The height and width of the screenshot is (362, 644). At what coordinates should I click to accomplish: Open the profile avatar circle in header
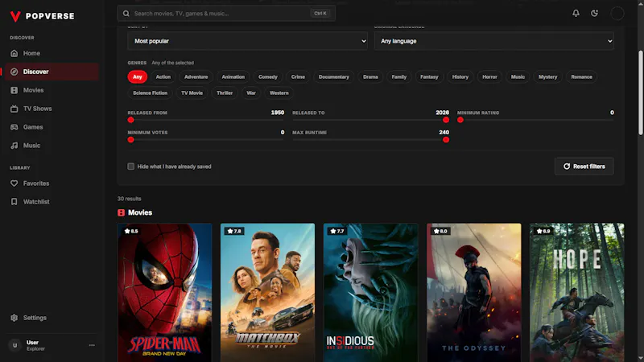tap(617, 13)
